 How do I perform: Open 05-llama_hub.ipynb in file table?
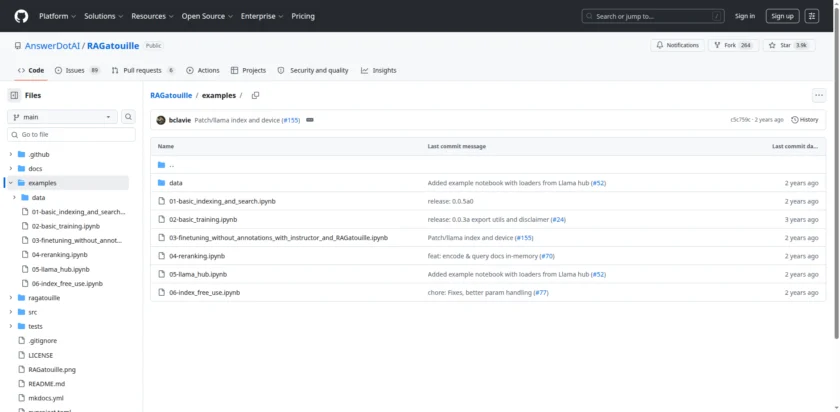tap(198, 274)
